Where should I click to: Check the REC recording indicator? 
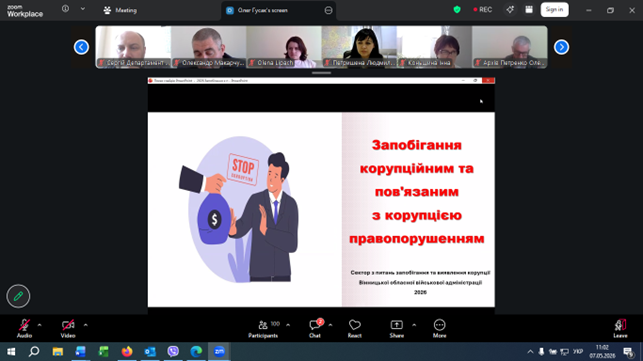[x=483, y=9]
